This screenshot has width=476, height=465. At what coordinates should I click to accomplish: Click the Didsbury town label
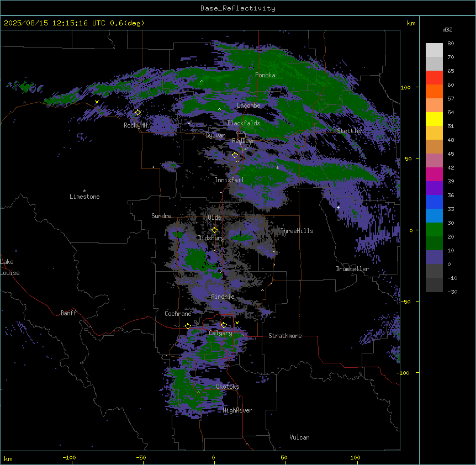point(211,238)
